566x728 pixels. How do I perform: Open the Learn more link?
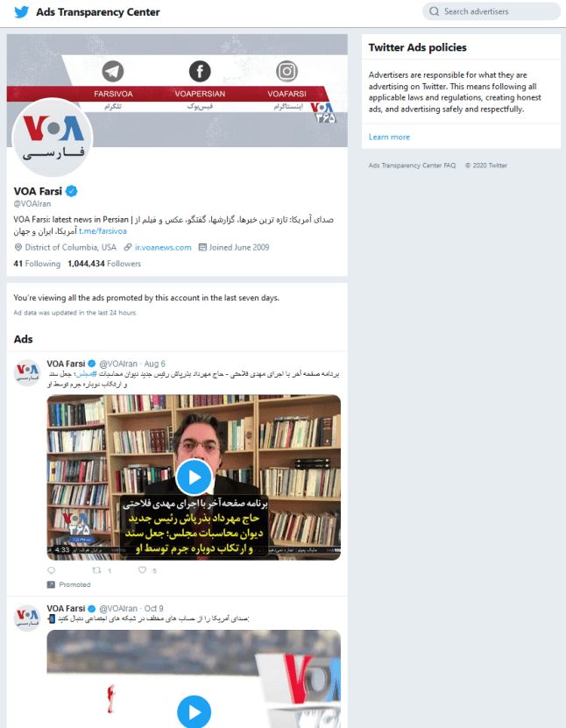tap(389, 137)
